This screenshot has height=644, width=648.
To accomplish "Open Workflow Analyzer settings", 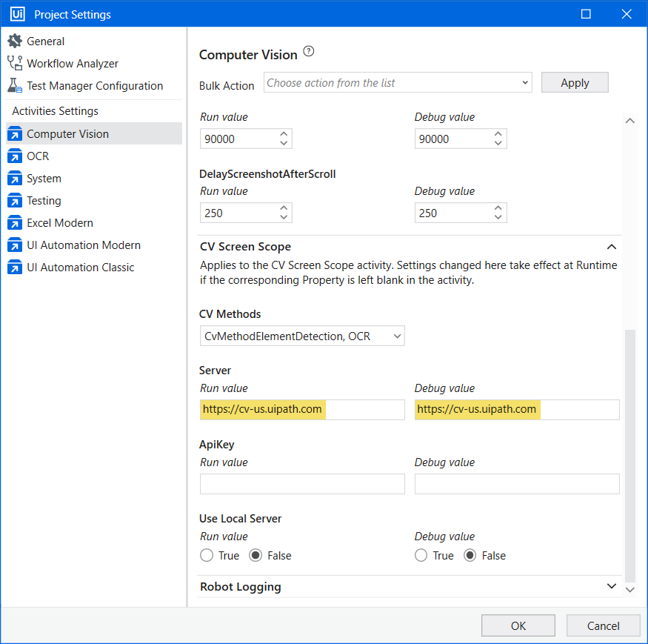I will coord(94,63).
